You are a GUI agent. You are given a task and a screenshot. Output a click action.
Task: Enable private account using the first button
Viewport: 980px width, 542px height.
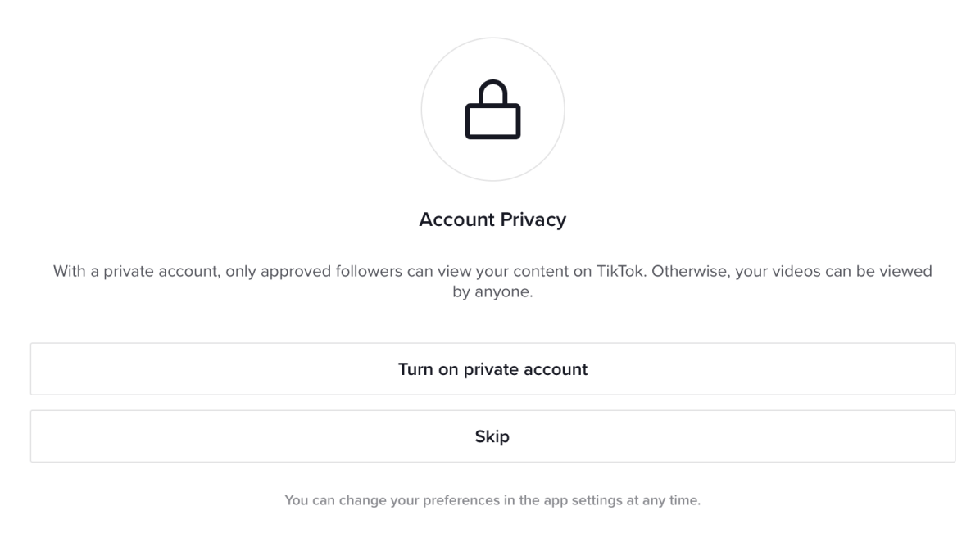492,369
